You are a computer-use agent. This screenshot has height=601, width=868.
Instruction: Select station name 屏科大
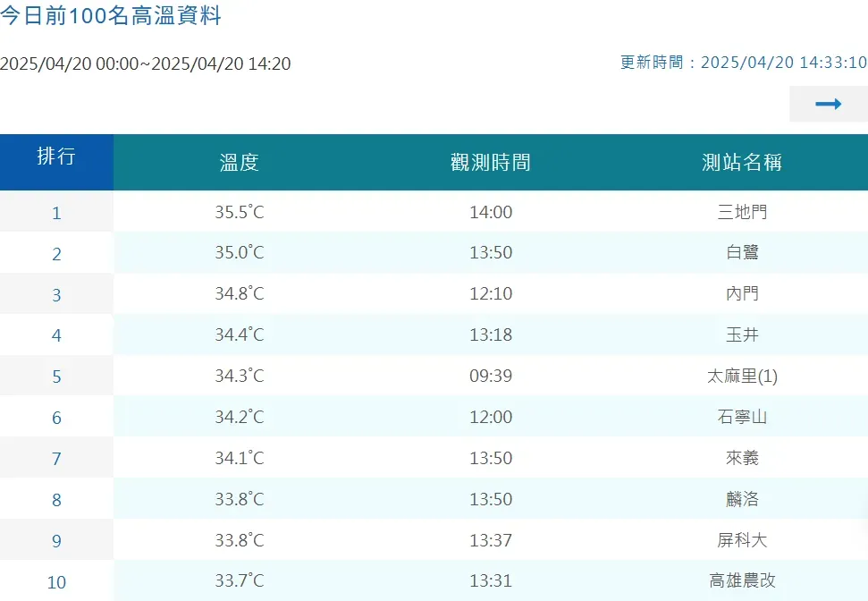click(x=742, y=540)
